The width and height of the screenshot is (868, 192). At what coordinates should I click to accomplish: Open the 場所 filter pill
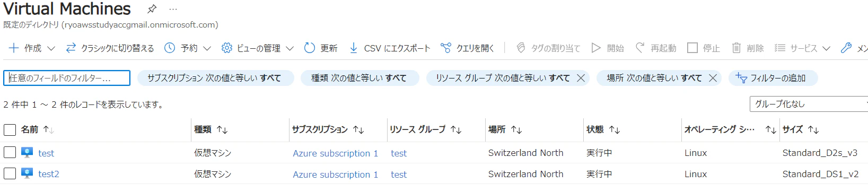654,78
